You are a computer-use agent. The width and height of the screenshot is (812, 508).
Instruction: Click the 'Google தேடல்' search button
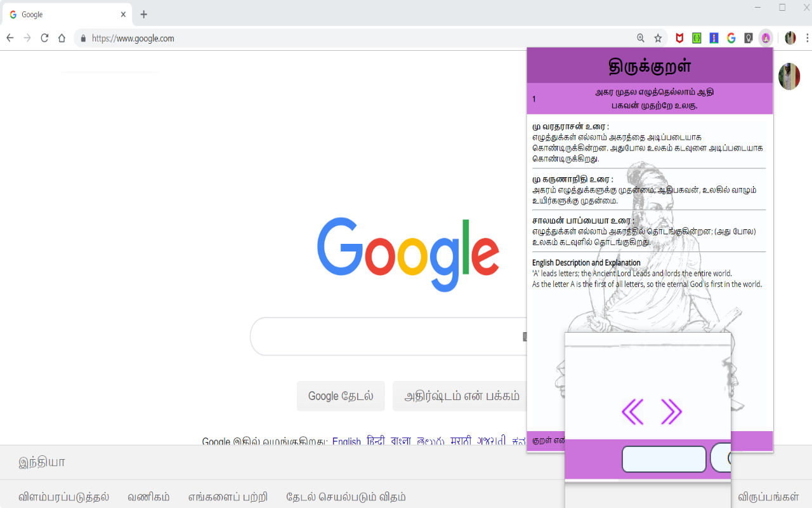coord(341,396)
